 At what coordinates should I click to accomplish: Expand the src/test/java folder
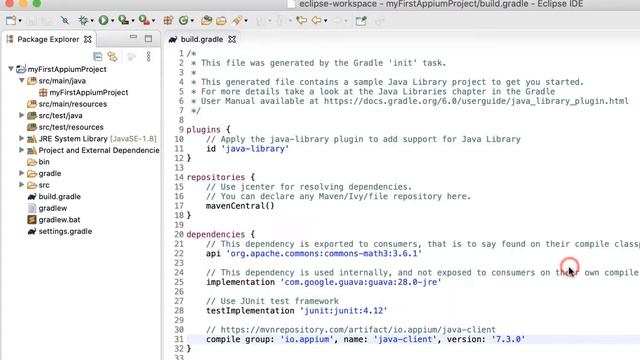click(22, 115)
